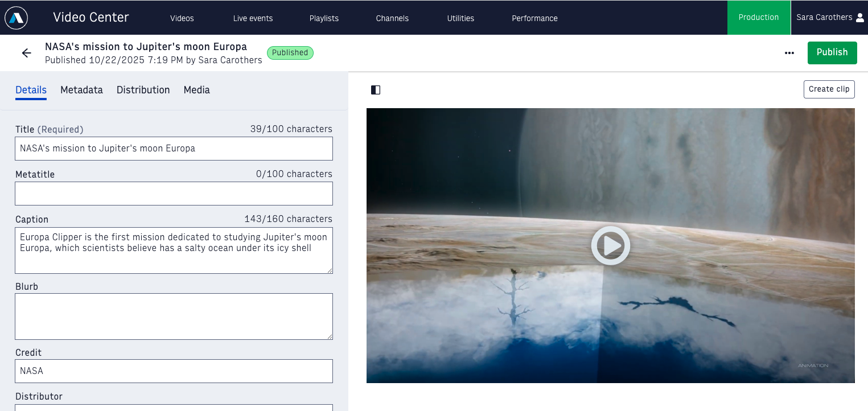The width and height of the screenshot is (868, 411).
Task: Click into the empty Metatitle field
Action: 174,194
